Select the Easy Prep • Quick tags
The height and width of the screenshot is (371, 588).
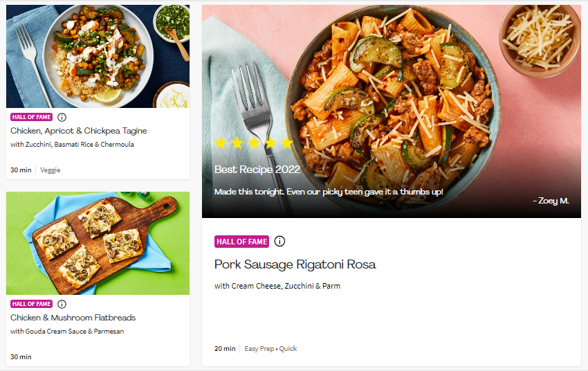coord(270,348)
